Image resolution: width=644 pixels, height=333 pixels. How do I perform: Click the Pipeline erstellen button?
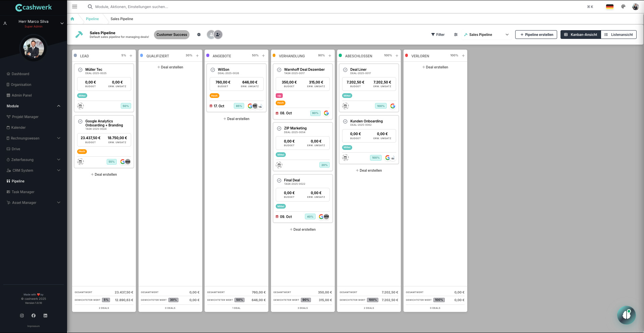(536, 35)
